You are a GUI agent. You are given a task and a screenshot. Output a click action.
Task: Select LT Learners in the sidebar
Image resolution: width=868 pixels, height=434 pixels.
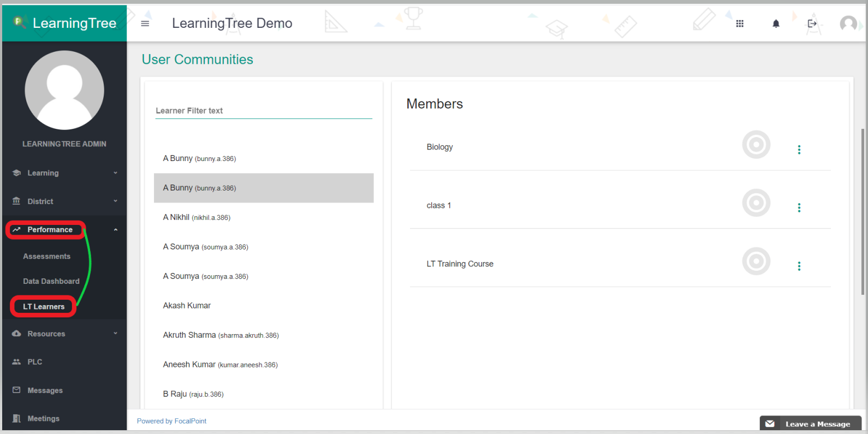point(44,307)
